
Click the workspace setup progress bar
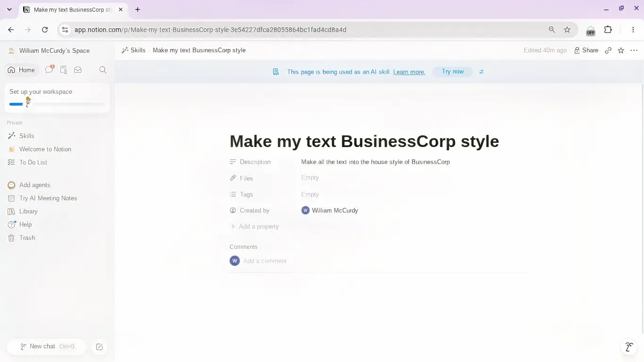[x=57, y=104]
